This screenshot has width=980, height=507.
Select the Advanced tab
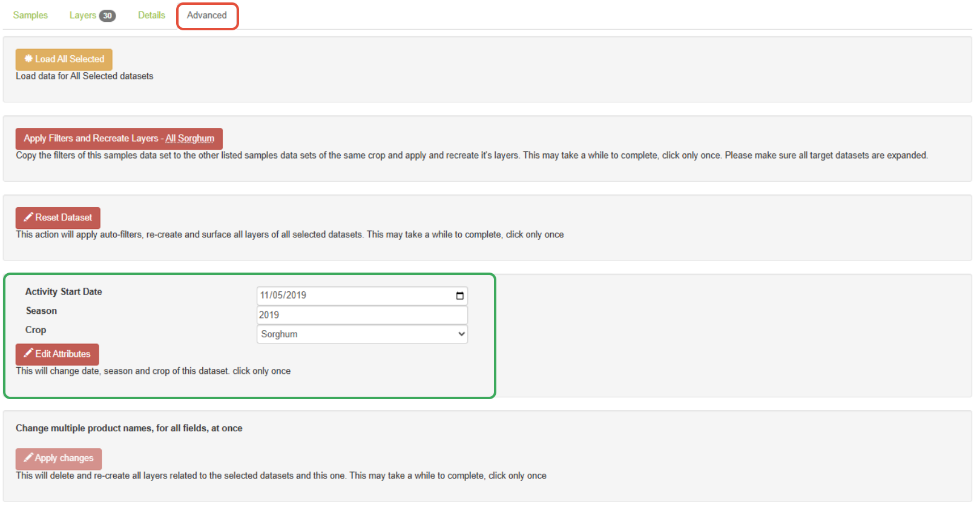point(207,15)
